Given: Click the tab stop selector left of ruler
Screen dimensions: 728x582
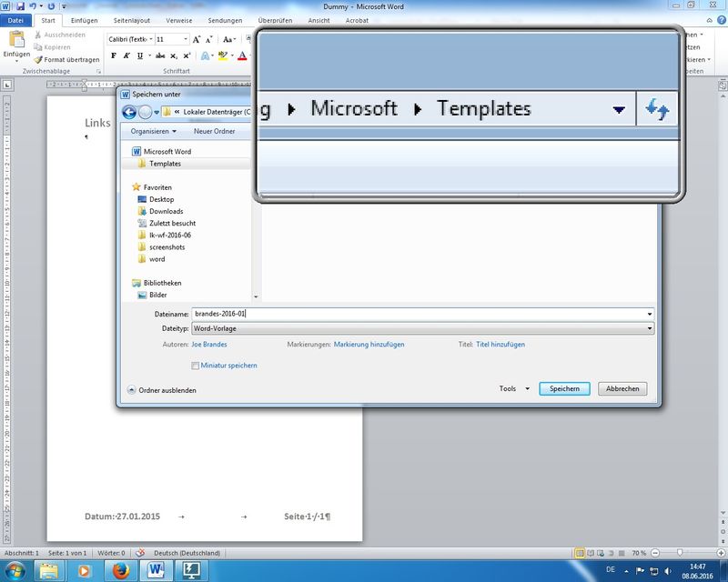Looking at the screenshot, I should [x=7, y=85].
